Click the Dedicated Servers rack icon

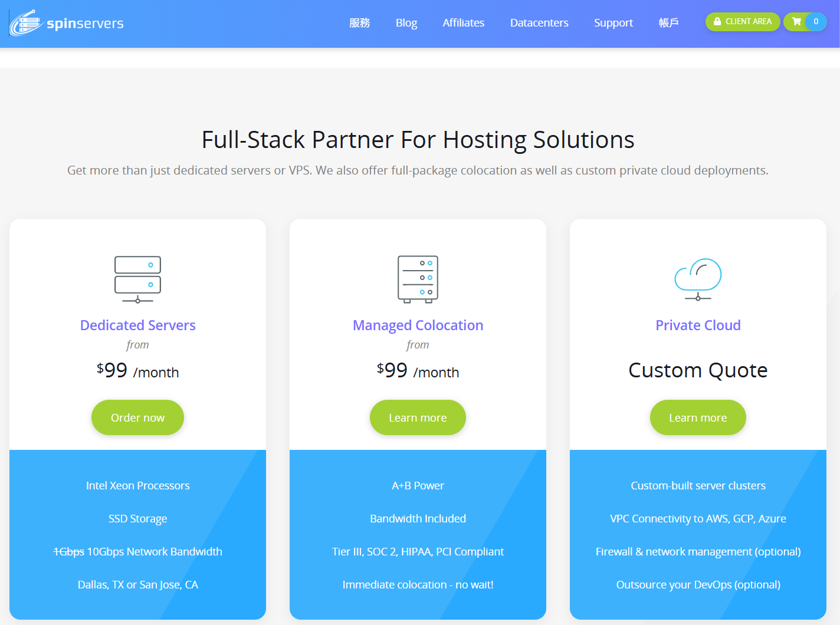point(137,279)
